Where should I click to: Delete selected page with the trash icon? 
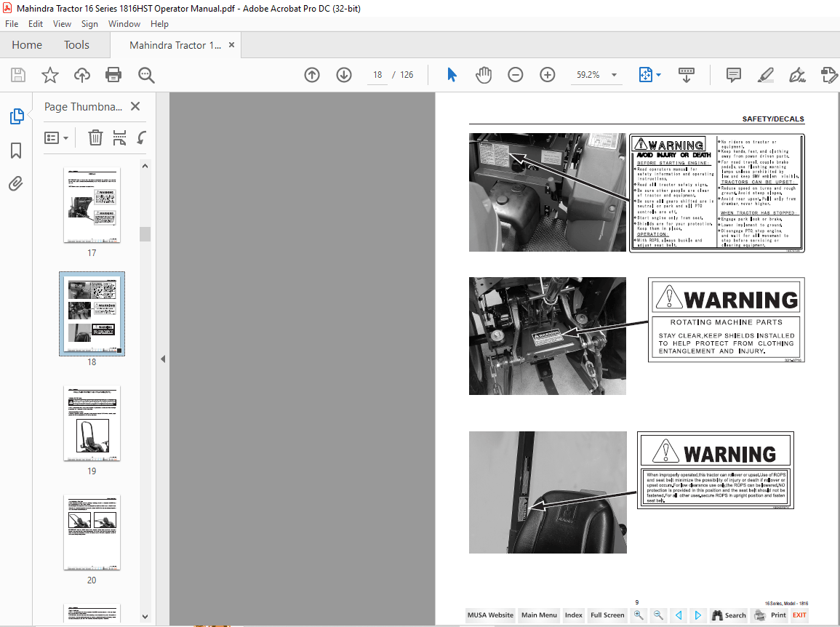coord(95,137)
